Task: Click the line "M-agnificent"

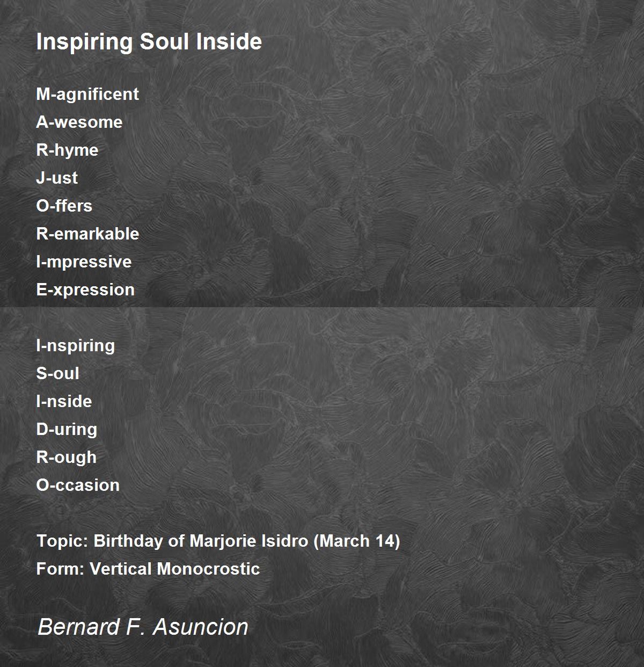Action: coord(87,94)
